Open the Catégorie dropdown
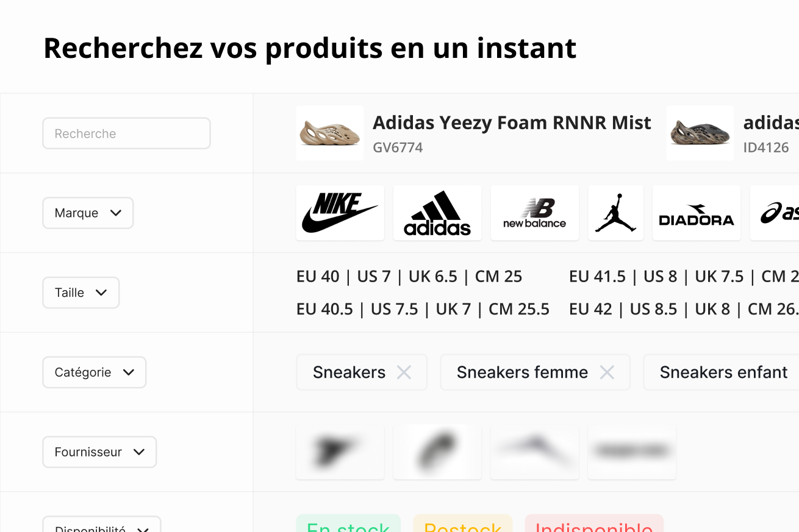Image resolution: width=799 pixels, height=532 pixels. click(95, 372)
